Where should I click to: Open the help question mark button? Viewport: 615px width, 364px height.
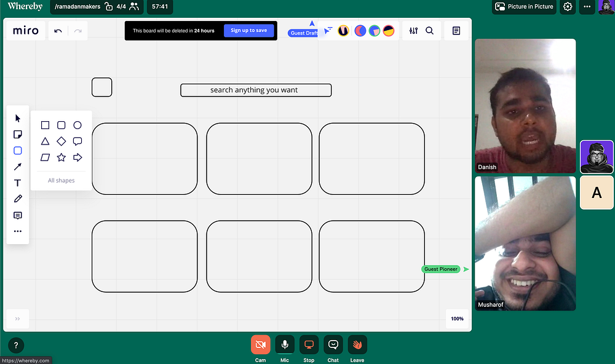tap(16, 345)
